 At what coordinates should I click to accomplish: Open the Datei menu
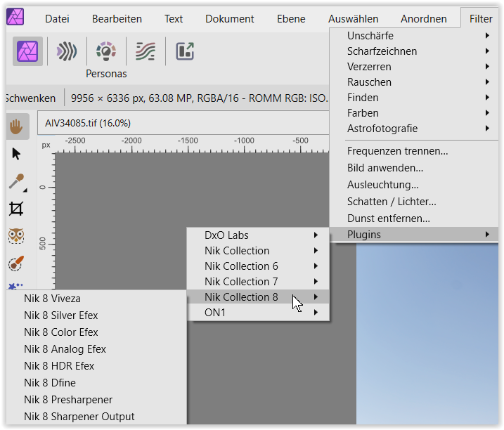pyautogui.click(x=57, y=19)
